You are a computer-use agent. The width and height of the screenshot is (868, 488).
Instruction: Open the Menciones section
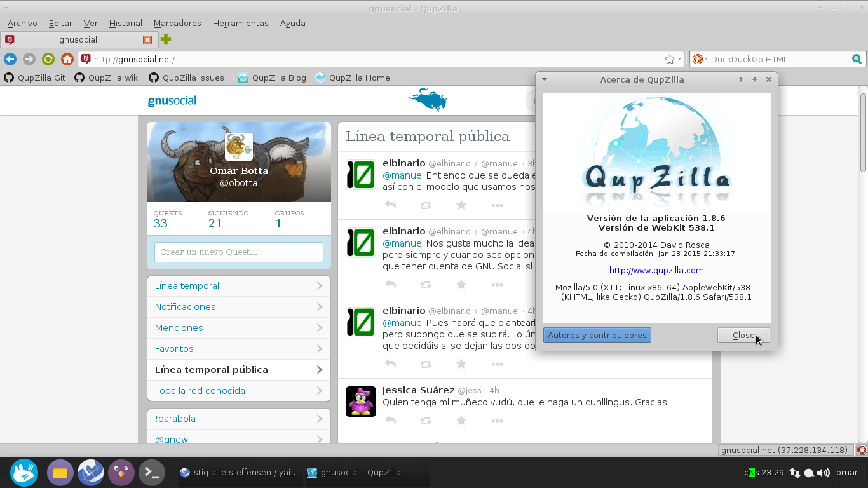coord(239,328)
